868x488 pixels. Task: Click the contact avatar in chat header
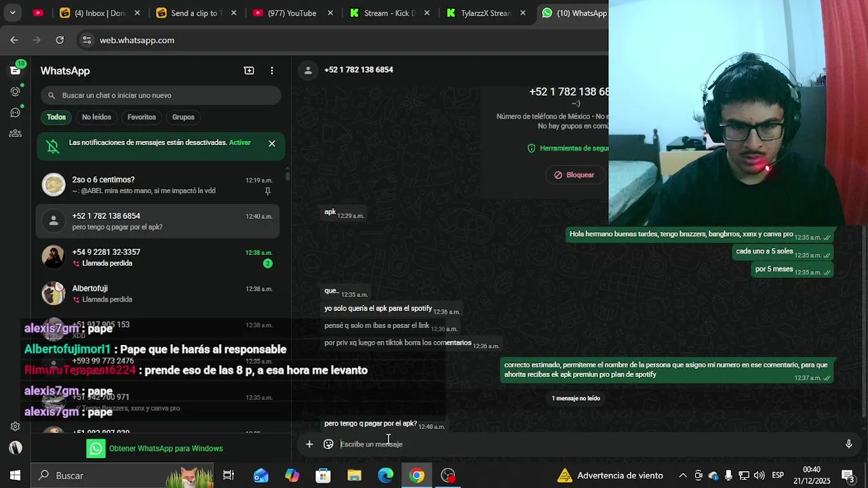pos(308,70)
